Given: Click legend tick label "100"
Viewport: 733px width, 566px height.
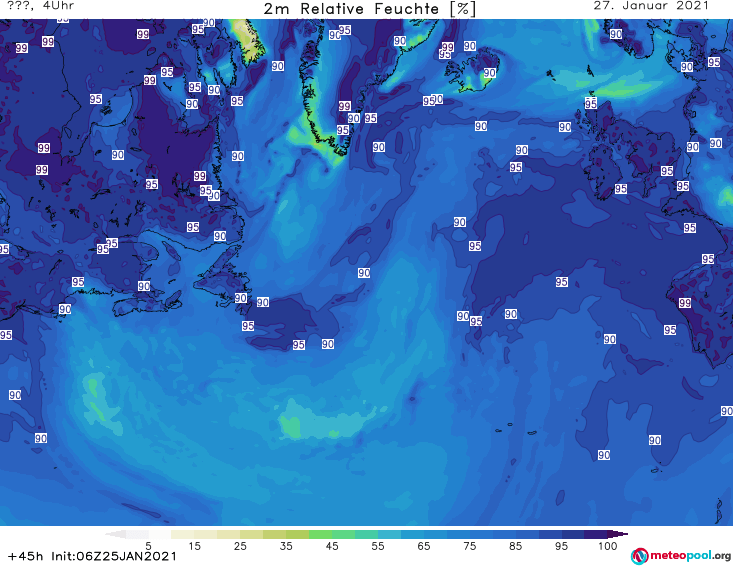Looking at the screenshot, I should coord(607,546).
